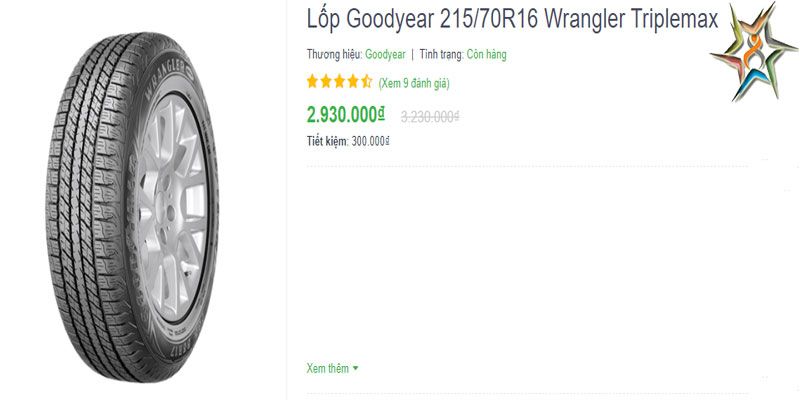The image size is (800, 400).
Task: Click the silver wheel rim in photo
Action: click(173, 207)
